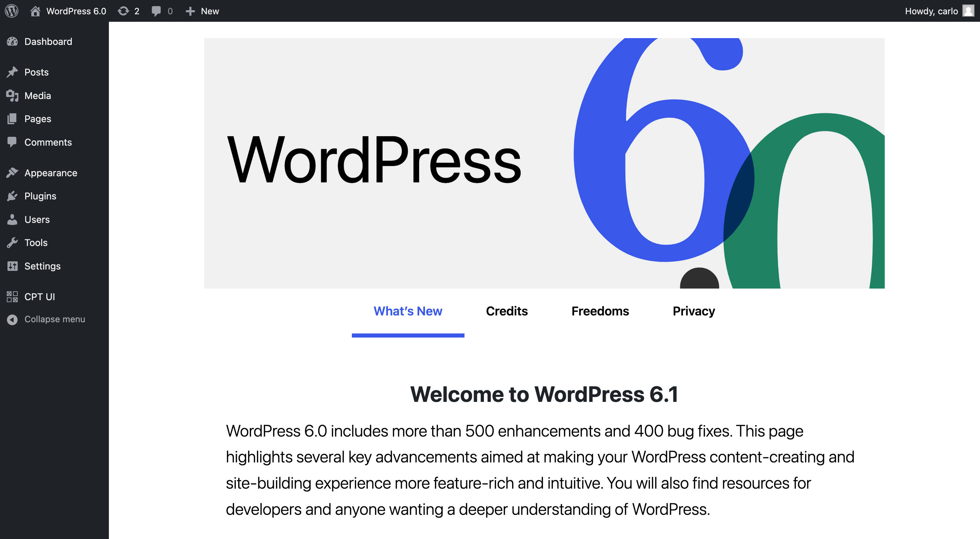Image resolution: width=980 pixels, height=539 pixels.
Task: Switch to the Credits tab
Action: click(x=507, y=311)
